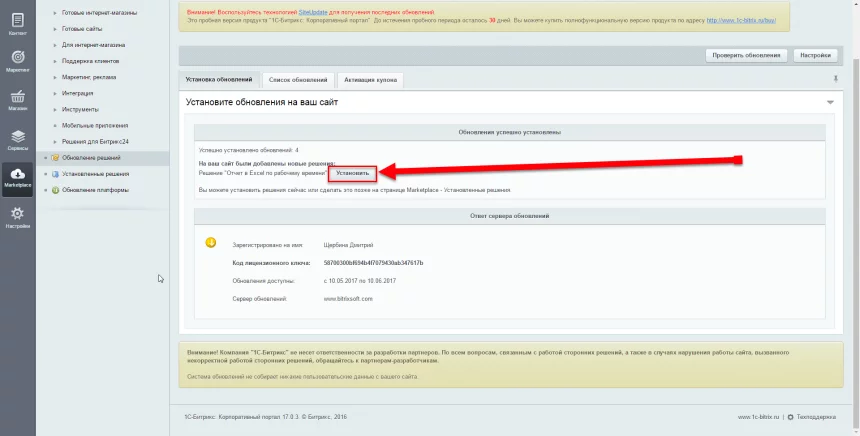
Task: Expand the Инструменты tree node
Action: (x=55, y=109)
